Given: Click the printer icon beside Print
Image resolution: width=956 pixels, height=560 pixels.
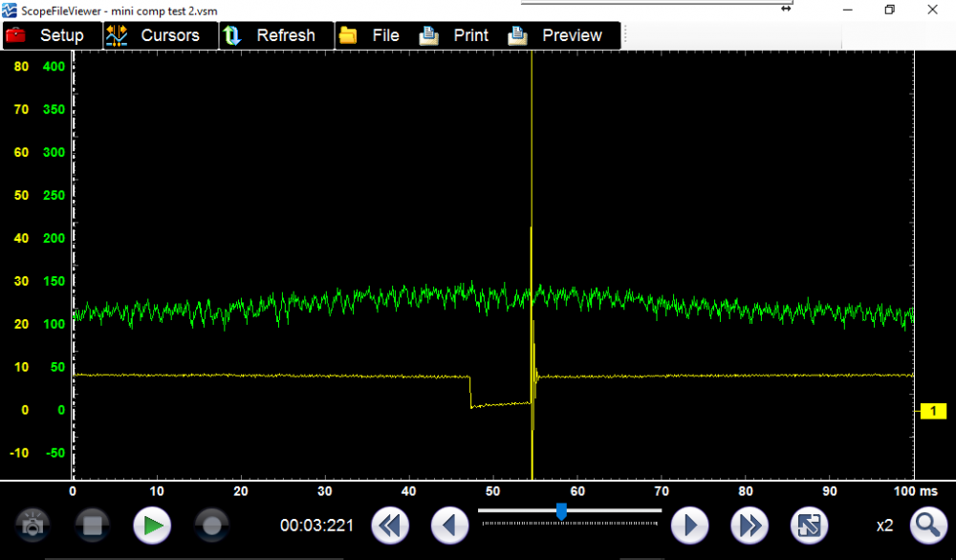Looking at the screenshot, I should pyautogui.click(x=428, y=35).
